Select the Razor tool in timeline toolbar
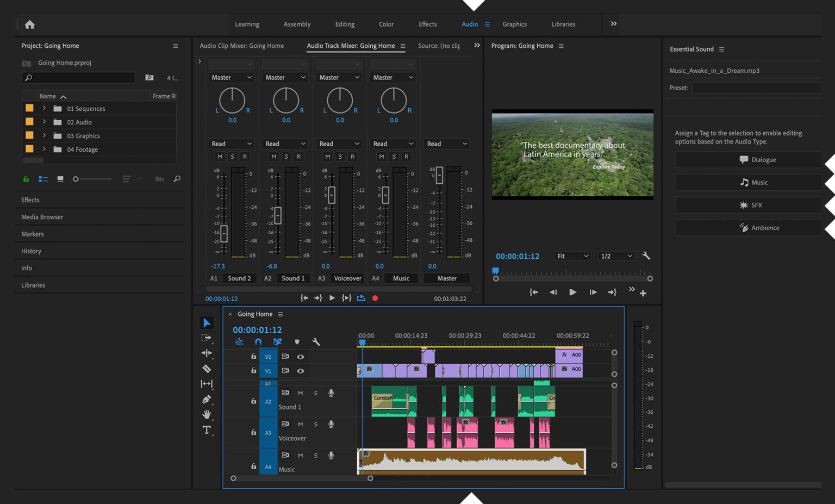The image size is (835, 504). (207, 369)
